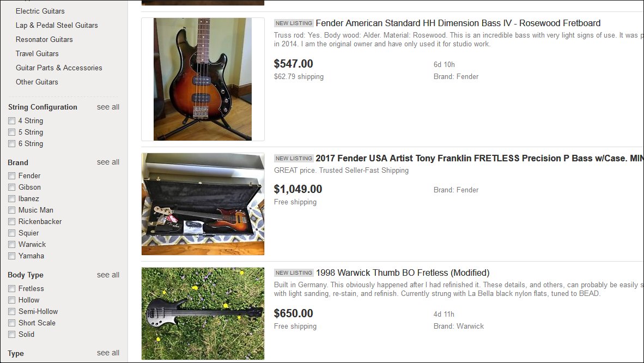The width and height of the screenshot is (644, 363).
Task: Open the Tony Franklin bass in case photo
Action: [x=203, y=204]
